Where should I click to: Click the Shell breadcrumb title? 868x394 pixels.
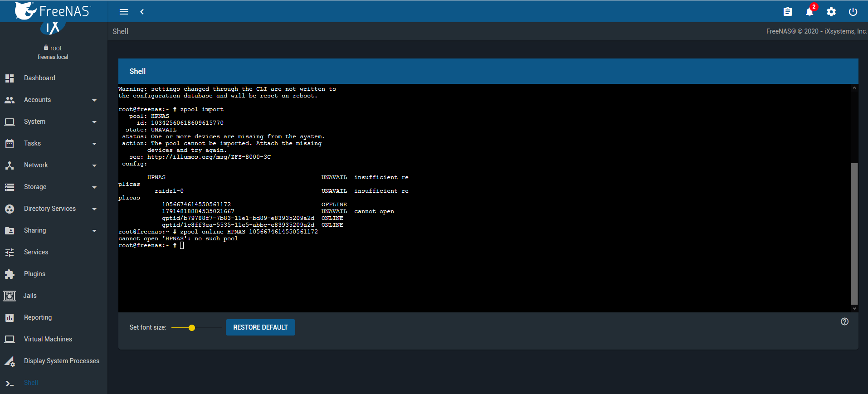point(120,31)
